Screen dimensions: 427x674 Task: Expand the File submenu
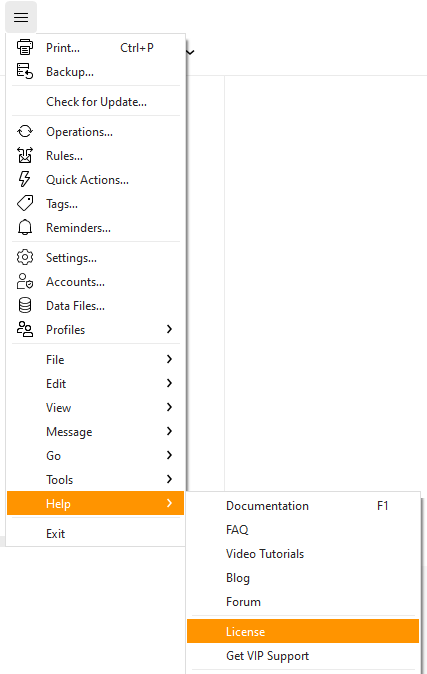point(95,359)
